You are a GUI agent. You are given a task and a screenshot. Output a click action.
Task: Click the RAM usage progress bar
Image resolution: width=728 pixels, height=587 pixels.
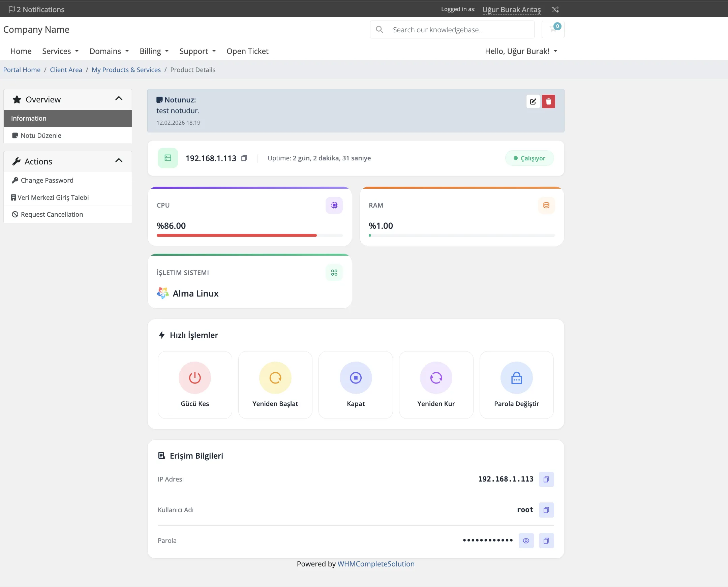[461, 235]
